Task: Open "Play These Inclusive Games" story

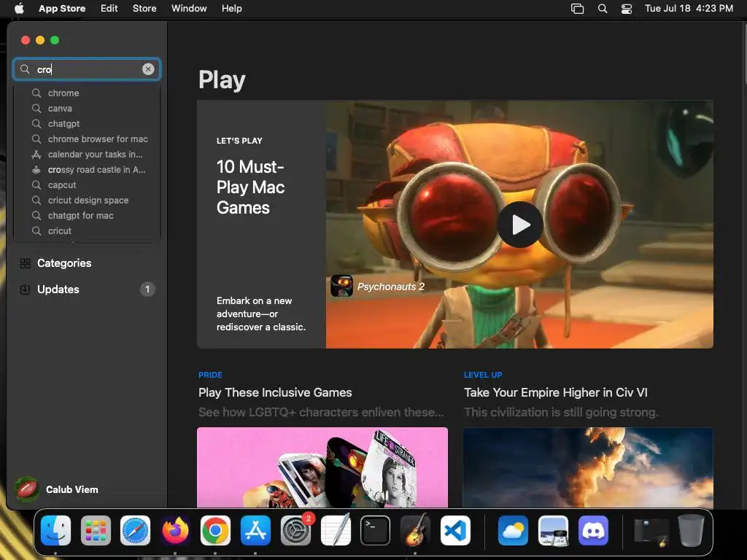Action: pyautogui.click(x=275, y=392)
